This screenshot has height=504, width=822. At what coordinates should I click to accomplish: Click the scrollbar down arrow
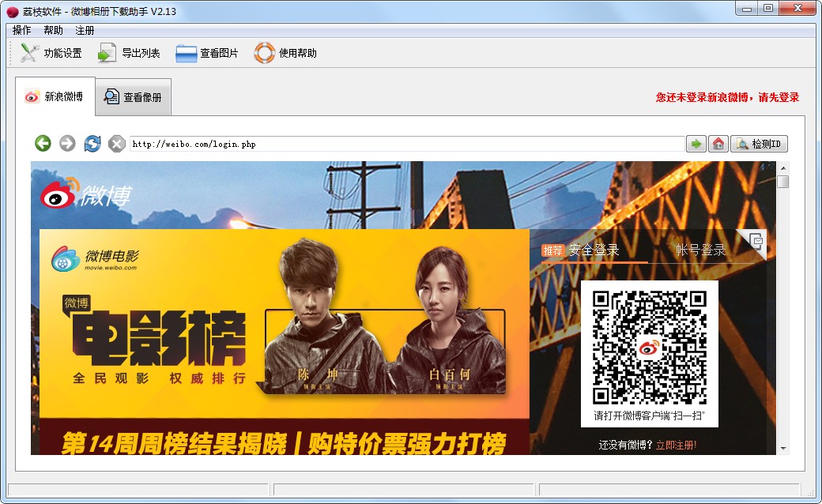pos(783,449)
